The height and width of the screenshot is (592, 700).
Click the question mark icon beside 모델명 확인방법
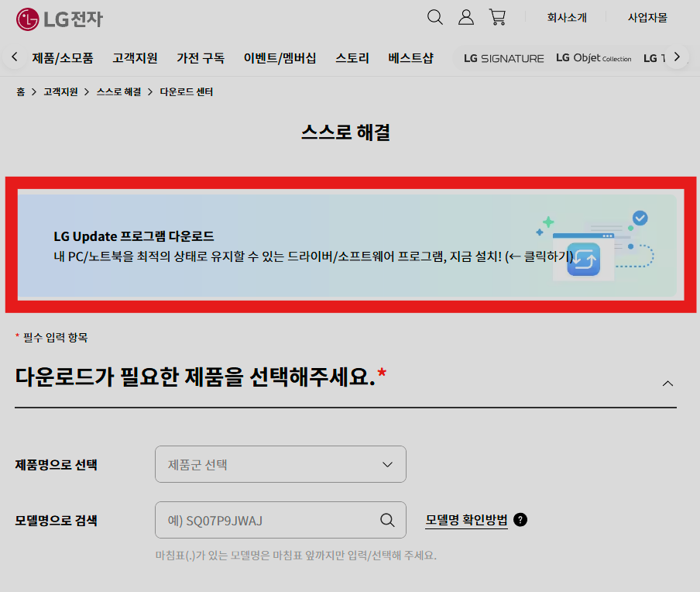[x=520, y=519]
